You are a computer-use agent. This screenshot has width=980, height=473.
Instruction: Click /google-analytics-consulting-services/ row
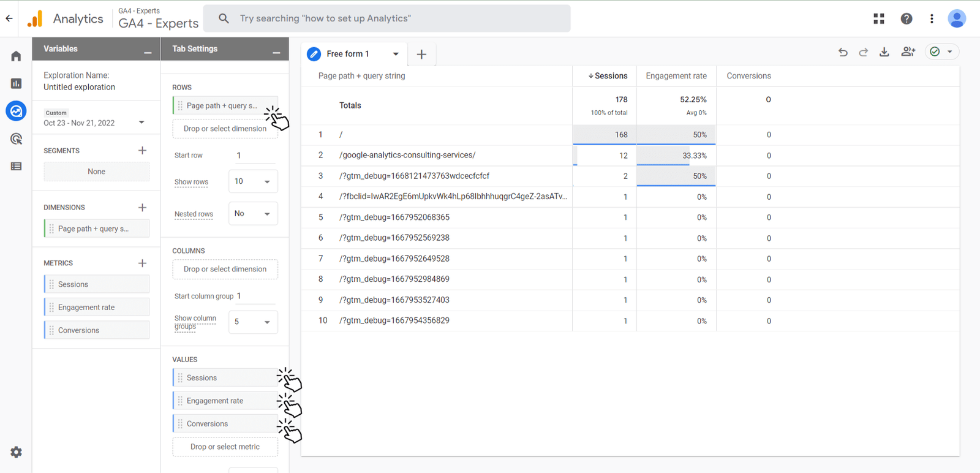[407, 155]
